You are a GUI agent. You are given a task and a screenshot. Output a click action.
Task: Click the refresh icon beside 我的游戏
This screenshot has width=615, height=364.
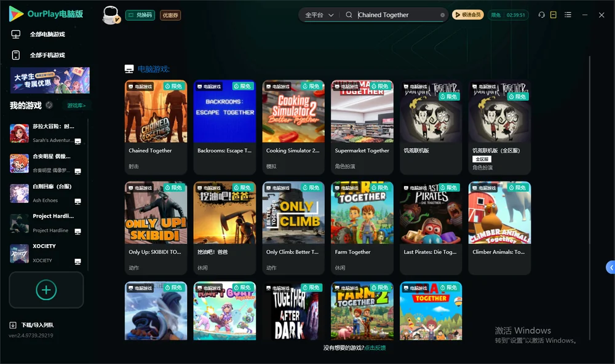[49, 105]
